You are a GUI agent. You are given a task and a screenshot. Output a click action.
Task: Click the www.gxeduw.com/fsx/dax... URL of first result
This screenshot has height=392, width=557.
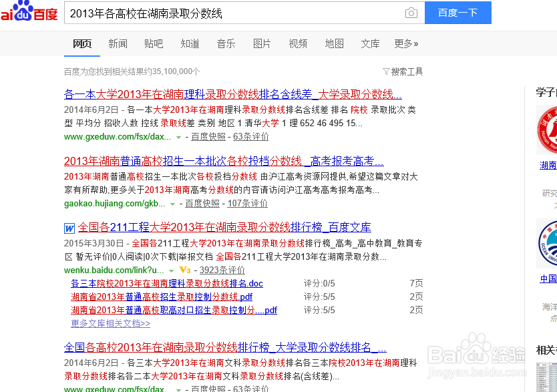click(x=118, y=137)
